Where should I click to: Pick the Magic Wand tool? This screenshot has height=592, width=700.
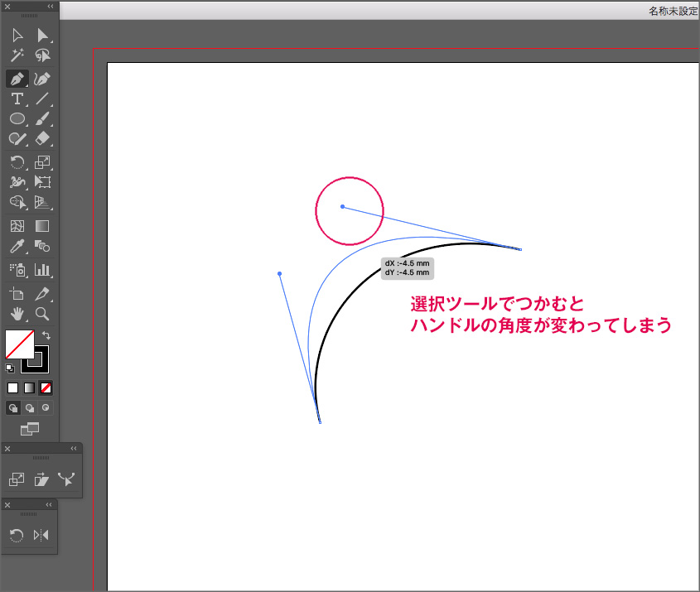click(17, 55)
